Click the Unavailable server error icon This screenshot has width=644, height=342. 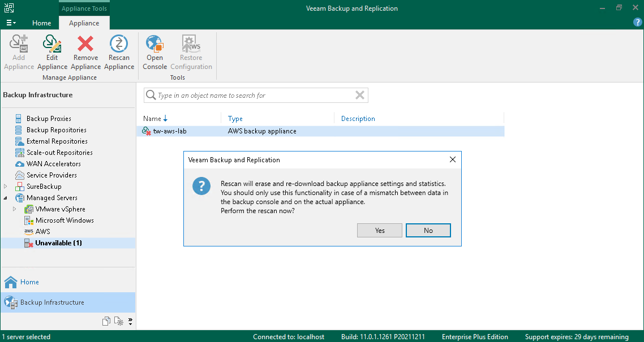pos(28,243)
